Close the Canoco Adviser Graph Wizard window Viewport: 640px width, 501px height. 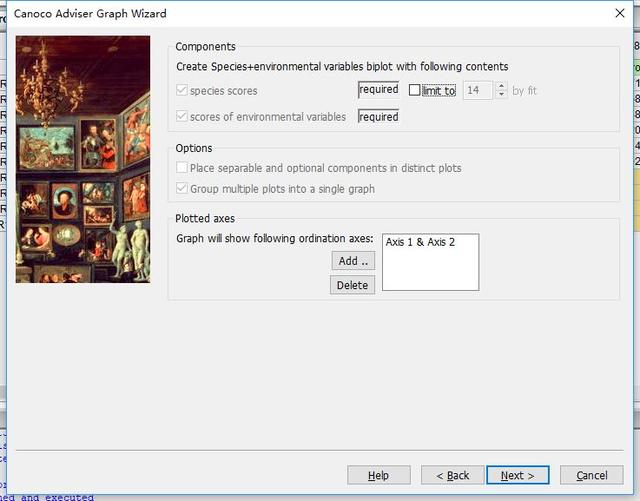point(620,13)
